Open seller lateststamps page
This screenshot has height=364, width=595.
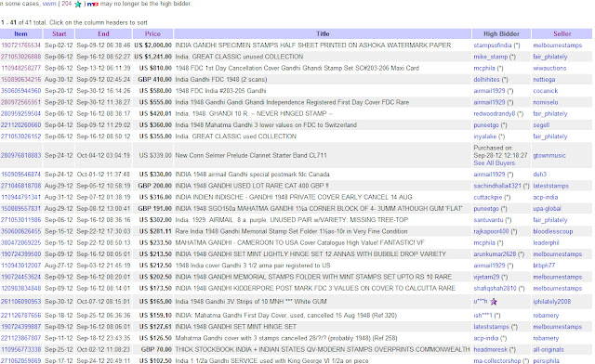550,186
